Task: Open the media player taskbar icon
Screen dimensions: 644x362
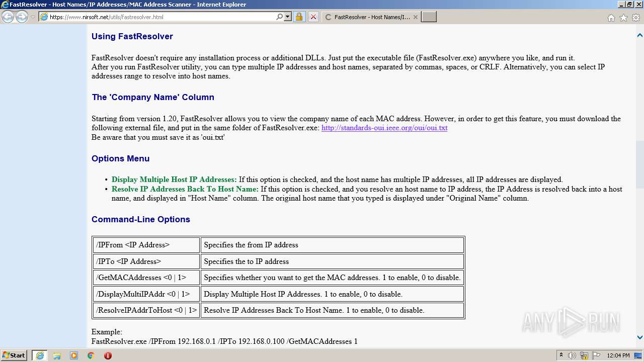Action: 74,355
